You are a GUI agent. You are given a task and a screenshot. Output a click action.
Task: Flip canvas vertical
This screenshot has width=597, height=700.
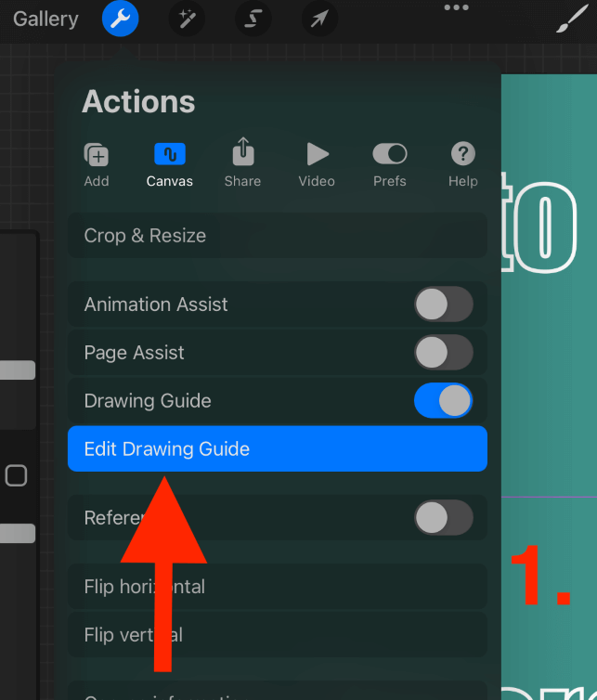[x=278, y=634]
